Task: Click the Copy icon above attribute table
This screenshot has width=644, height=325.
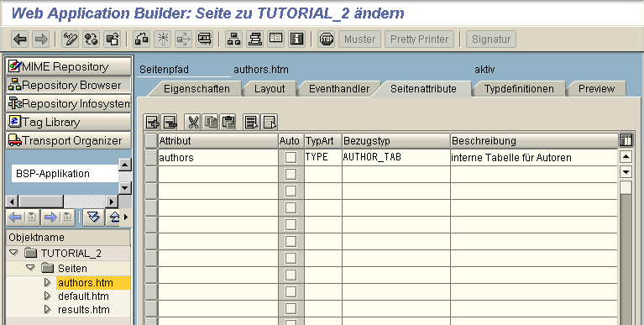Action: 211,122
